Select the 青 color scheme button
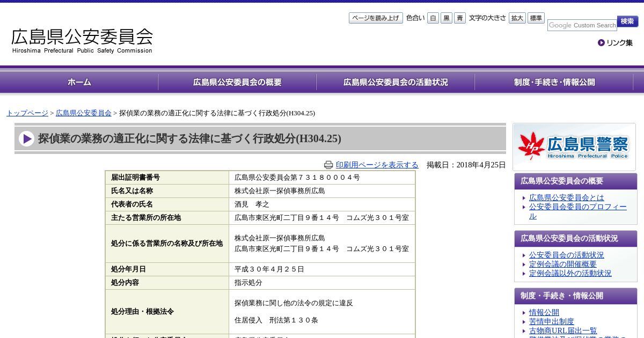 [460, 18]
